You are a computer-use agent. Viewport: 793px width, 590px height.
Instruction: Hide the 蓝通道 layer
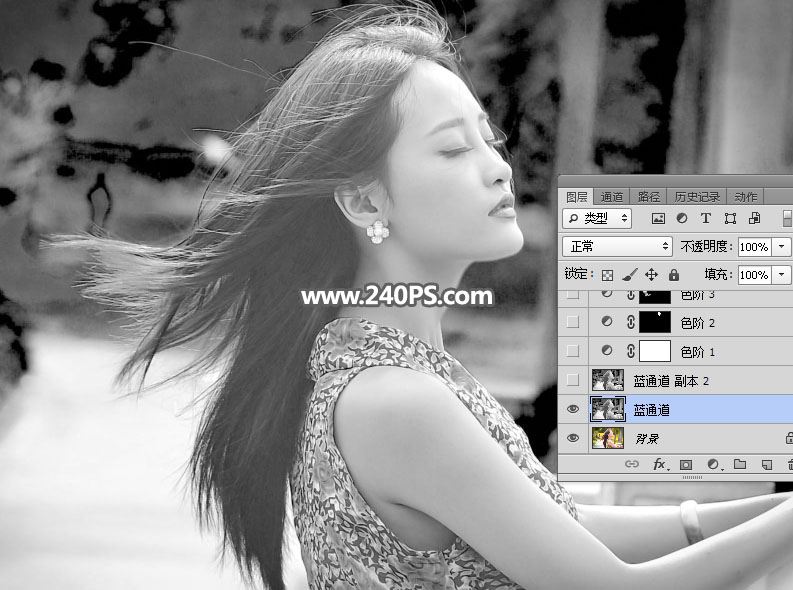572,409
